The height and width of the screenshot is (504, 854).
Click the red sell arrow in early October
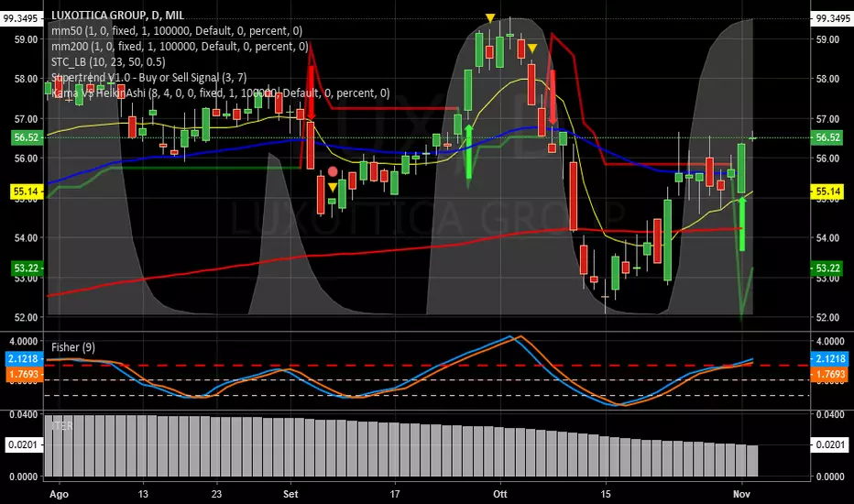pyautogui.click(x=553, y=98)
